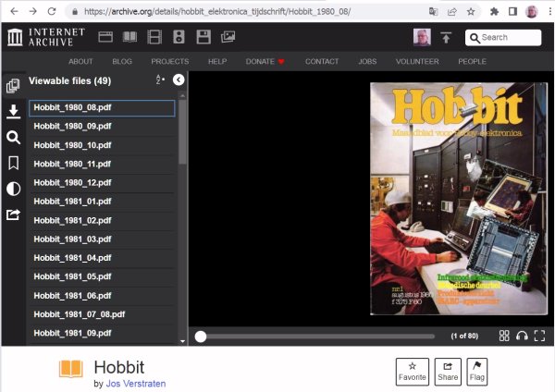Open the CONTACT menu item
The image size is (555, 392).
tap(322, 62)
